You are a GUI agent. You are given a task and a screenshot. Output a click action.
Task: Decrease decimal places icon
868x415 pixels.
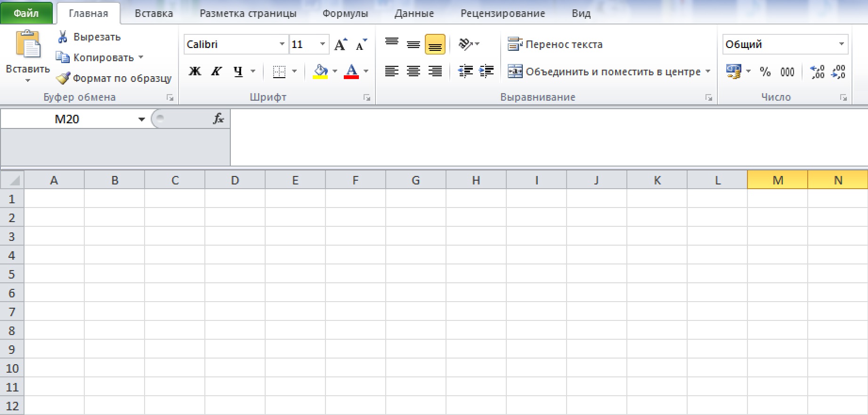tap(839, 72)
